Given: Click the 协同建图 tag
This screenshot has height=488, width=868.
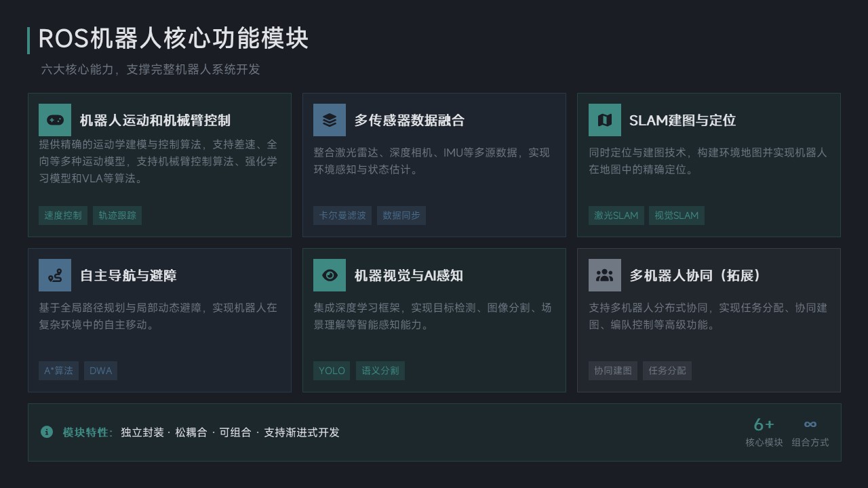Looking at the screenshot, I should coord(613,371).
